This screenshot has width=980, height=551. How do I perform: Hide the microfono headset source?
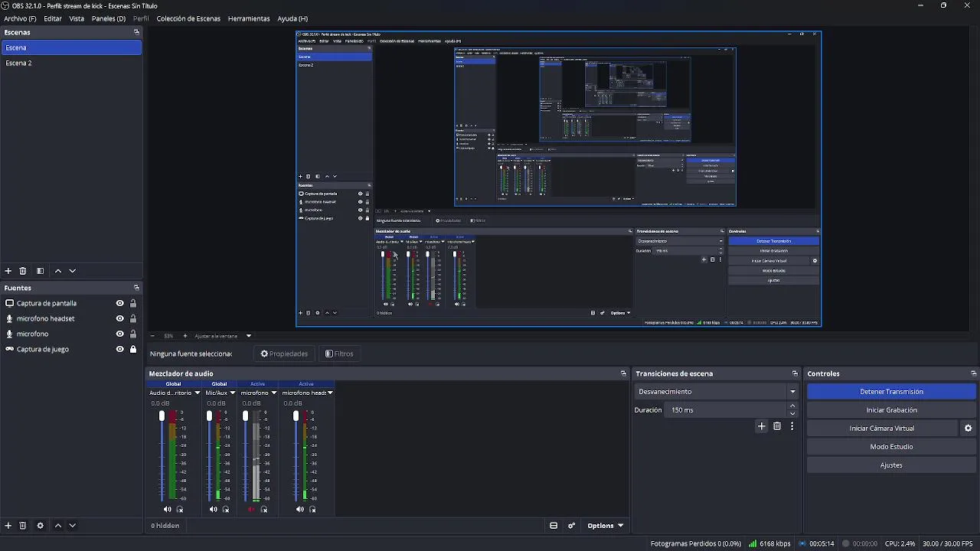coord(119,318)
